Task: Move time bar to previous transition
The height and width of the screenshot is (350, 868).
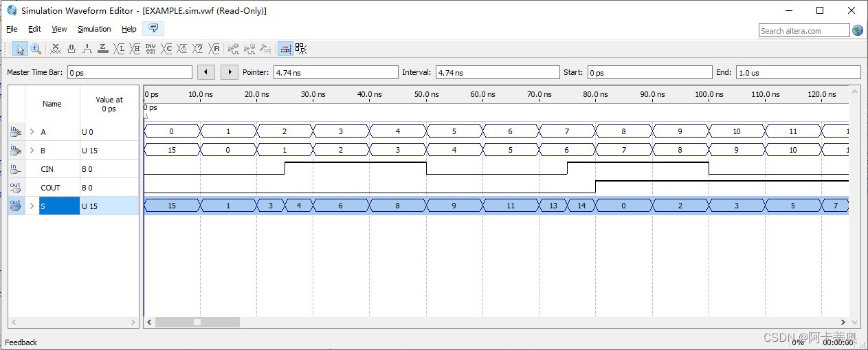Action: (206, 72)
